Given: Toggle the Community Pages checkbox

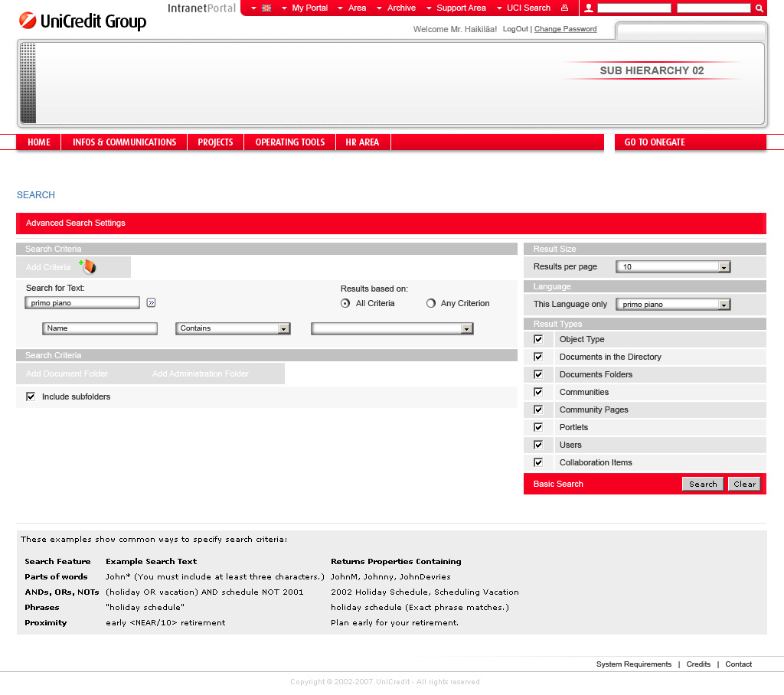Looking at the screenshot, I should [538, 409].
